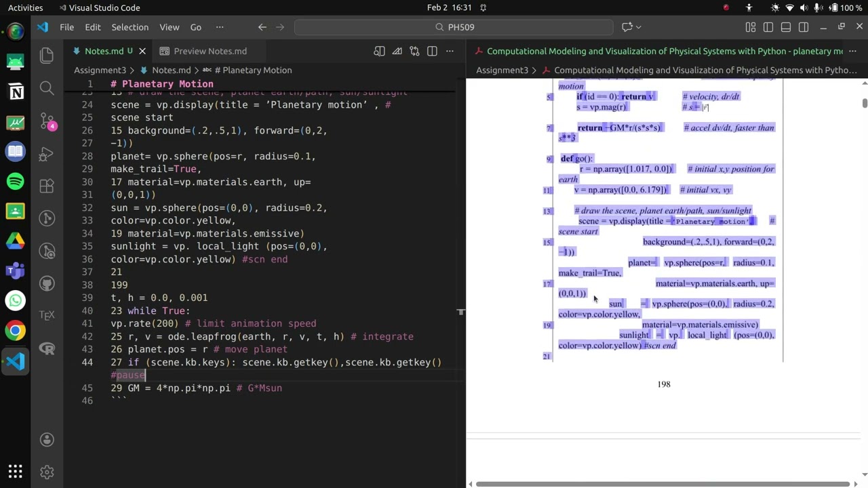Switch to the Preview Notes.md tab
868x488 pixels.
[210, 51]
